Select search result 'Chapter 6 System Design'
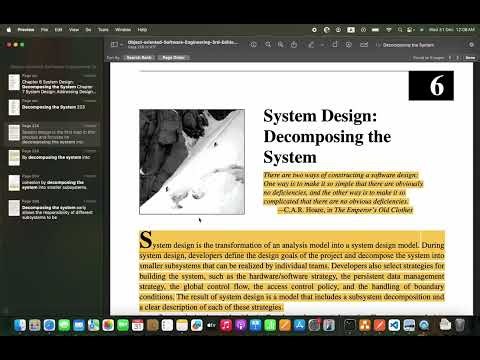 tap(52, 84)
